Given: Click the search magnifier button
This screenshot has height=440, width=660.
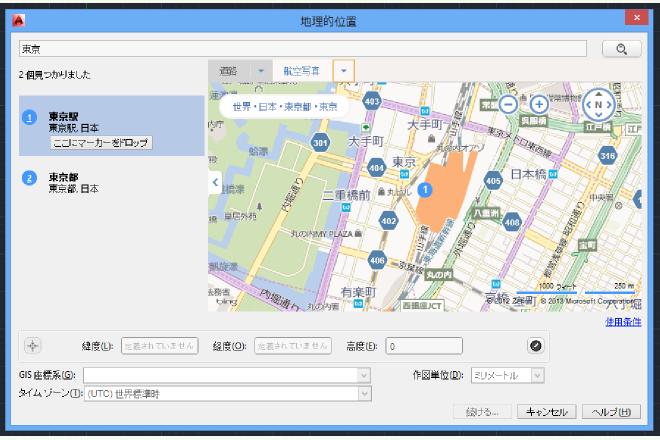Looking at the screenshot, I should pos(621,49).
